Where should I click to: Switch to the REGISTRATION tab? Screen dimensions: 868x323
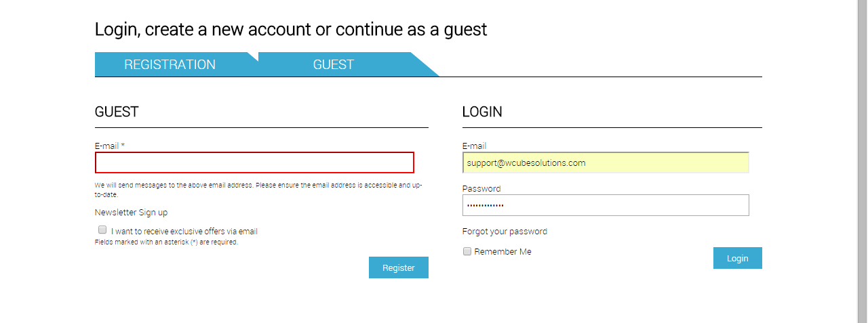170,65
